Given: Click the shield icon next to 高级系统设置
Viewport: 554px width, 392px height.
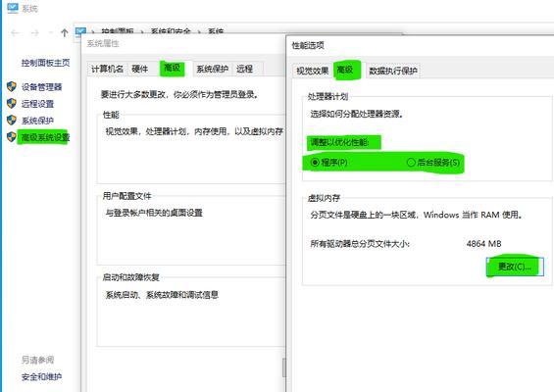Looking at the screenshot, I should click(x=12, y=136).
